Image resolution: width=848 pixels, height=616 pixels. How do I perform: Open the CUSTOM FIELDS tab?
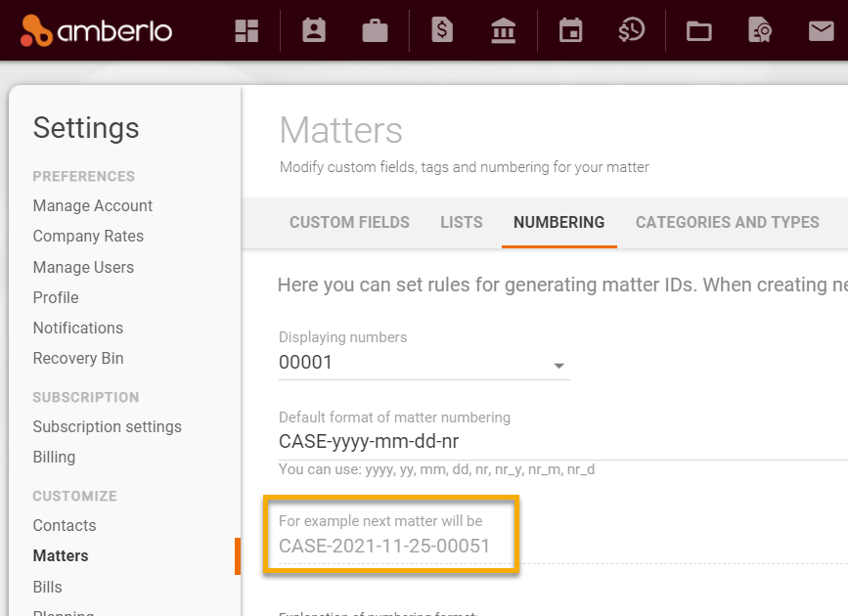click(x=349, y=222)
